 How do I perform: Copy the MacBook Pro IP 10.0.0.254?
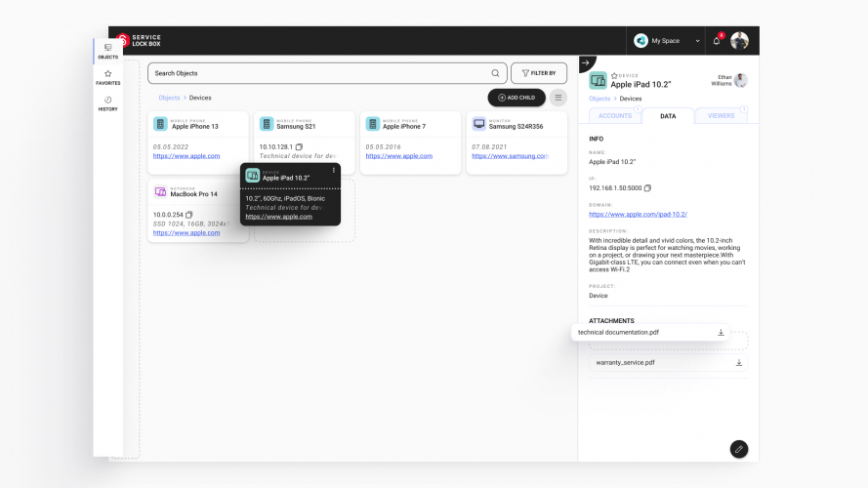tap(188, 215)
